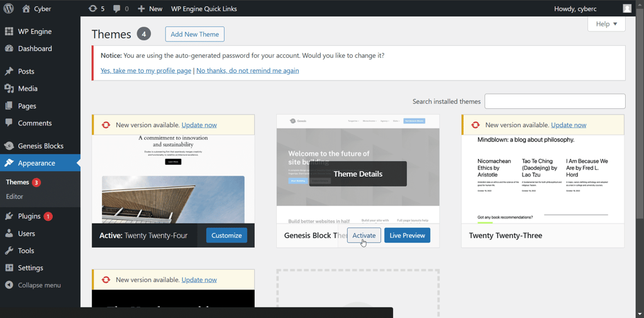Click Live Preview for Genesis Block Theme

pyautogui.click(x=407, y=236)
